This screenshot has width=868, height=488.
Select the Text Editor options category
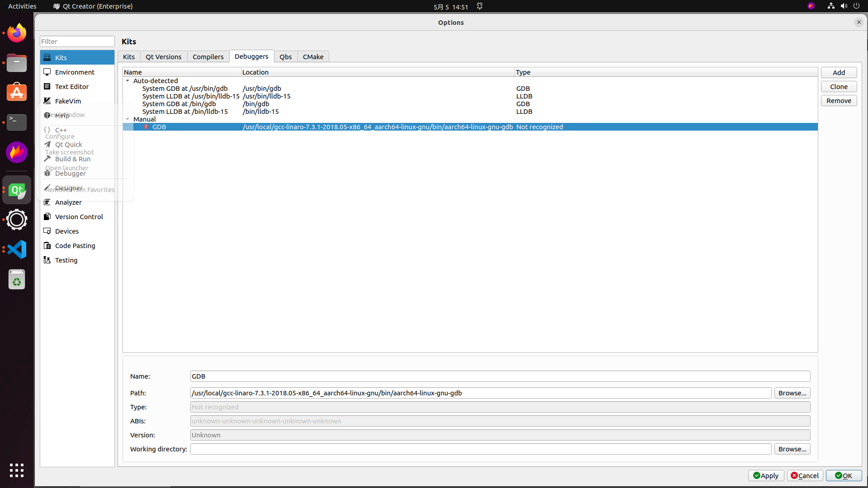click(x=71, y=87)
